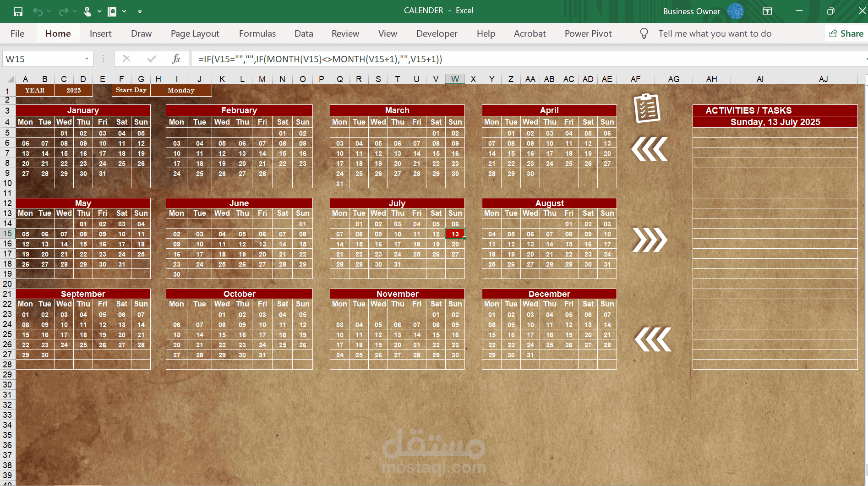Click the formula bar vertical dots handle
Image resolution: width=868 pixels, height=486 pixels.
pos(103,59)
